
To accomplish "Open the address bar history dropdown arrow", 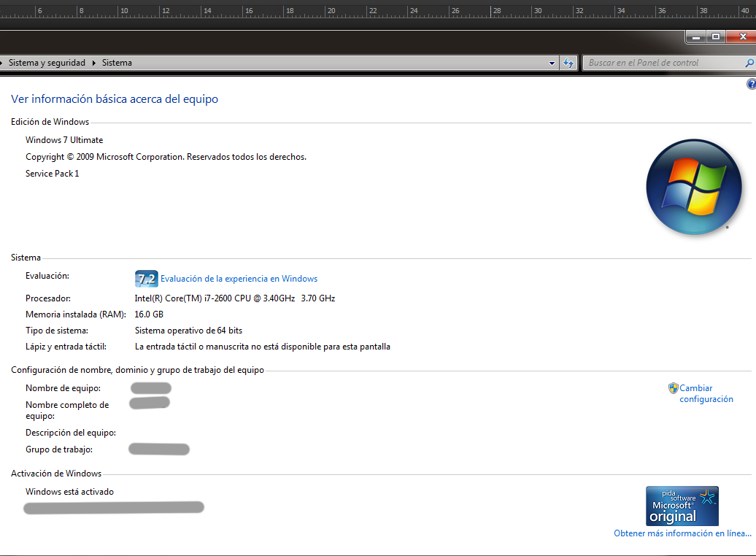I will (x=552, y=63).
